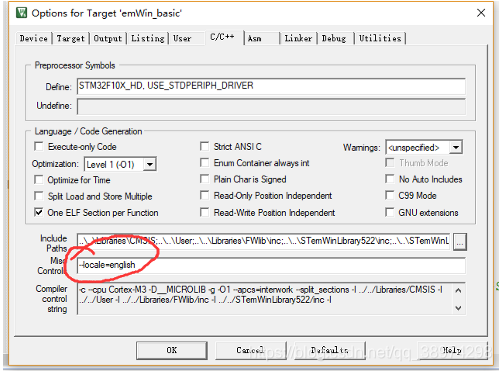
Task: Enable Plain Char is Signed
Action: pos(204,179)
